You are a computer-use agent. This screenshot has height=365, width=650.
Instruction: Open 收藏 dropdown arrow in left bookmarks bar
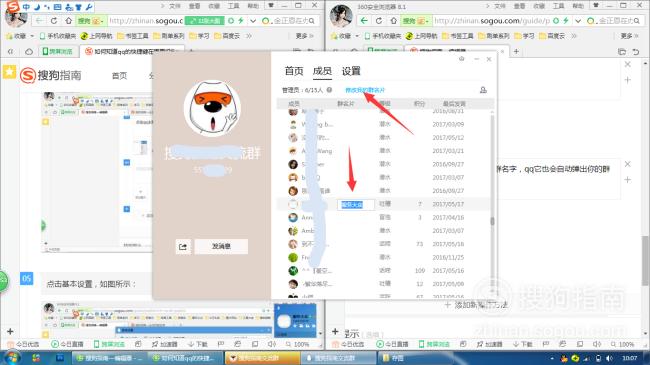pos(32,36)
